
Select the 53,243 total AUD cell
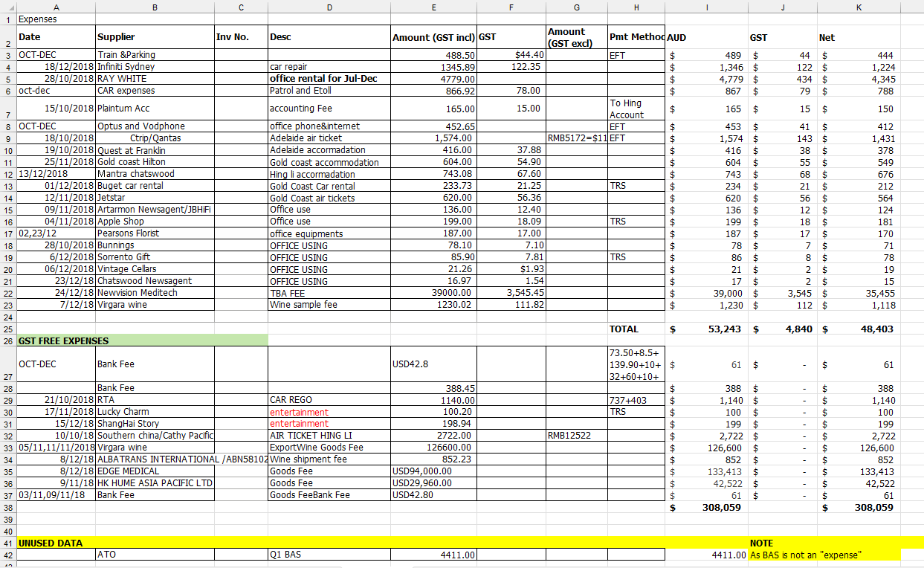click(707, 329)
